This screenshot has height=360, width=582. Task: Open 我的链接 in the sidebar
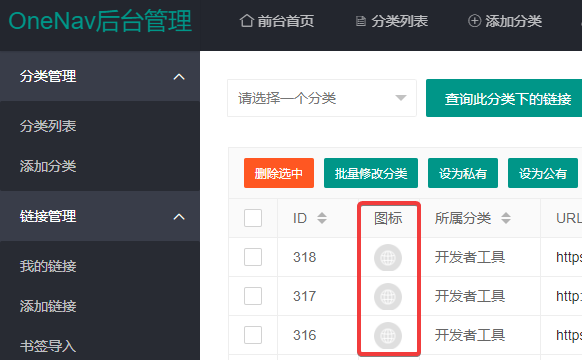(x=48, y=266)
